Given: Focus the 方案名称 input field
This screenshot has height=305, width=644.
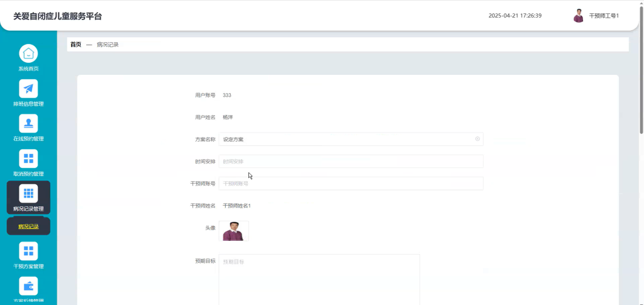Looking at the screenshot, I should pos(351,139).
